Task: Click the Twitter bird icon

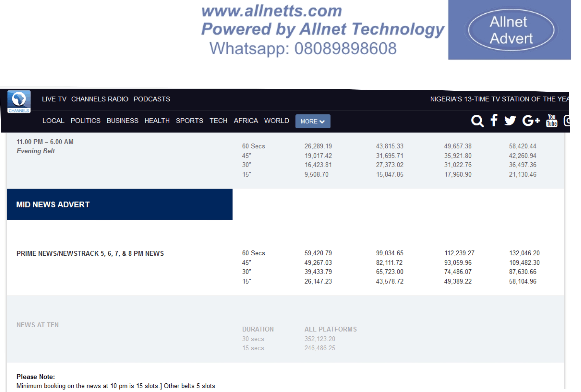Action: coord(510,121)
